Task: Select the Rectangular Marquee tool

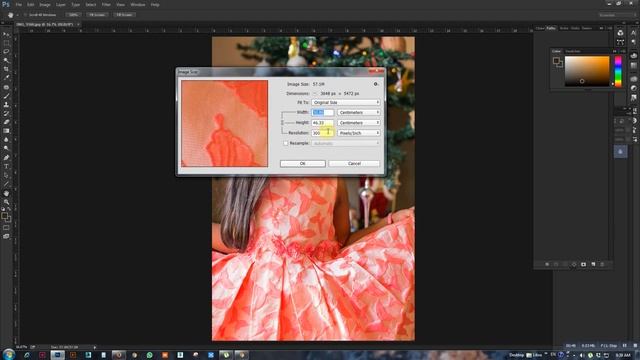Action: coord(6,43)
